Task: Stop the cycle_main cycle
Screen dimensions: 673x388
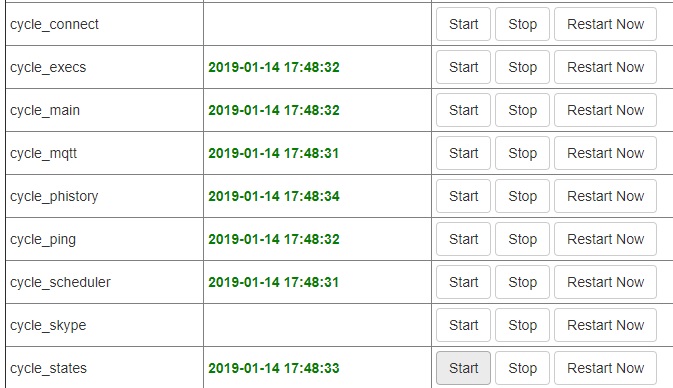Action: point(522,110)
